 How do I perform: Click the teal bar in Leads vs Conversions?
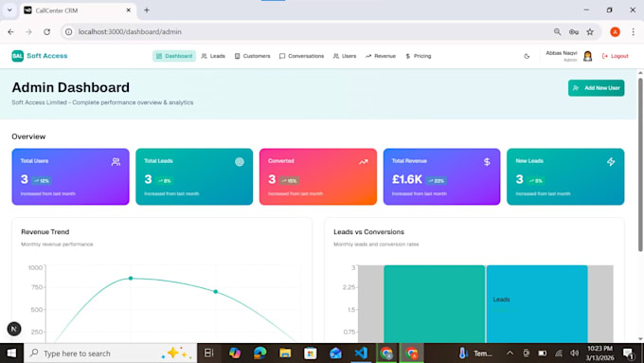pos(434,304)
